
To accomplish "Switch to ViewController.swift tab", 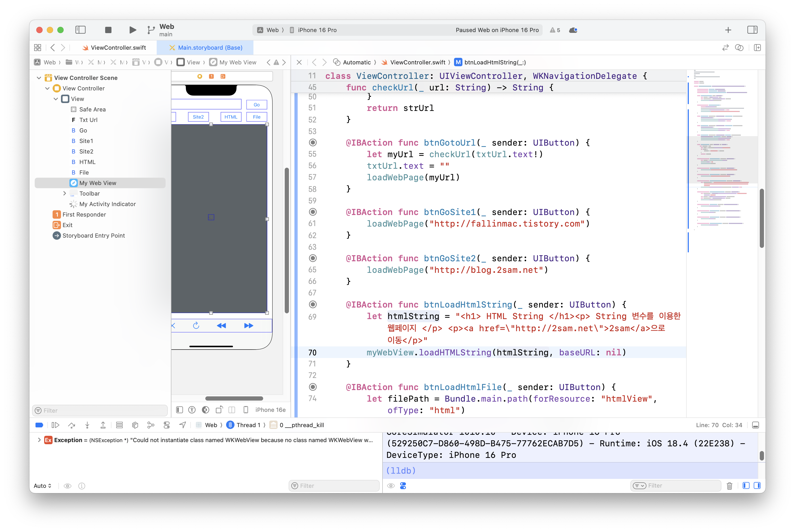I will [118, 48].
